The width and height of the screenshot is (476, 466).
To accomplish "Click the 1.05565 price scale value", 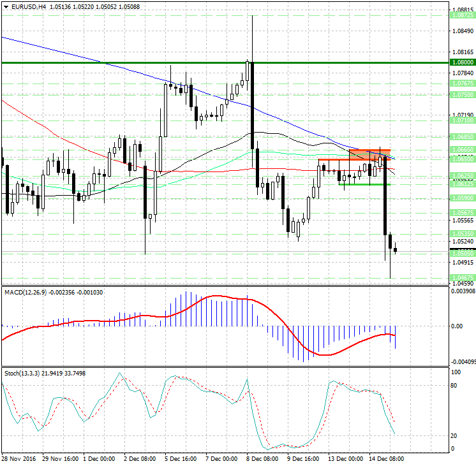I will (463, 221).
